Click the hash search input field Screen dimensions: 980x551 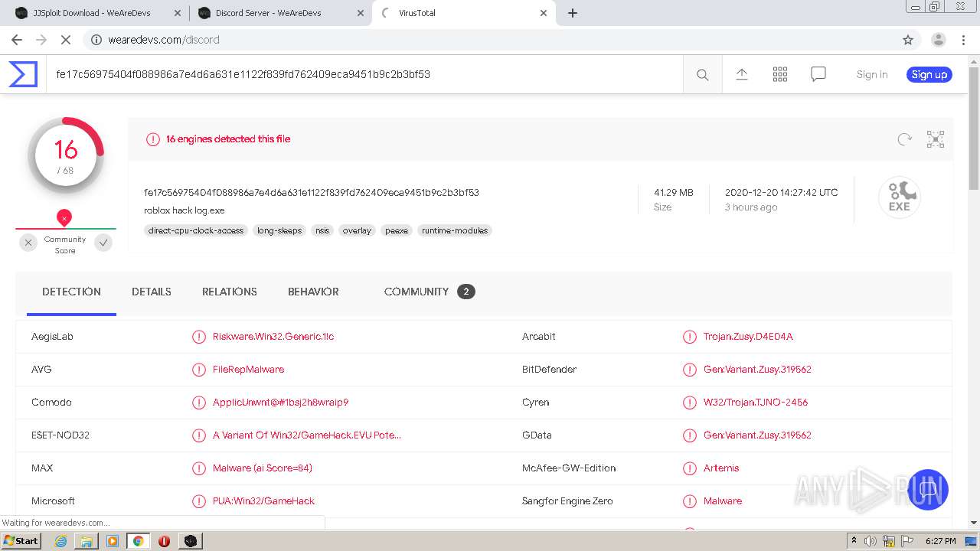[x=364, y=74]
